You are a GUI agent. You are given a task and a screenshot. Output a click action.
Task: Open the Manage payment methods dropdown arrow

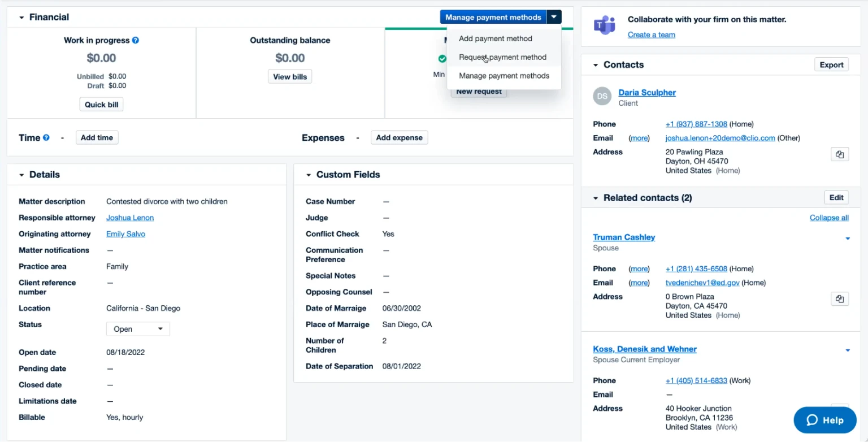point(554,16)
